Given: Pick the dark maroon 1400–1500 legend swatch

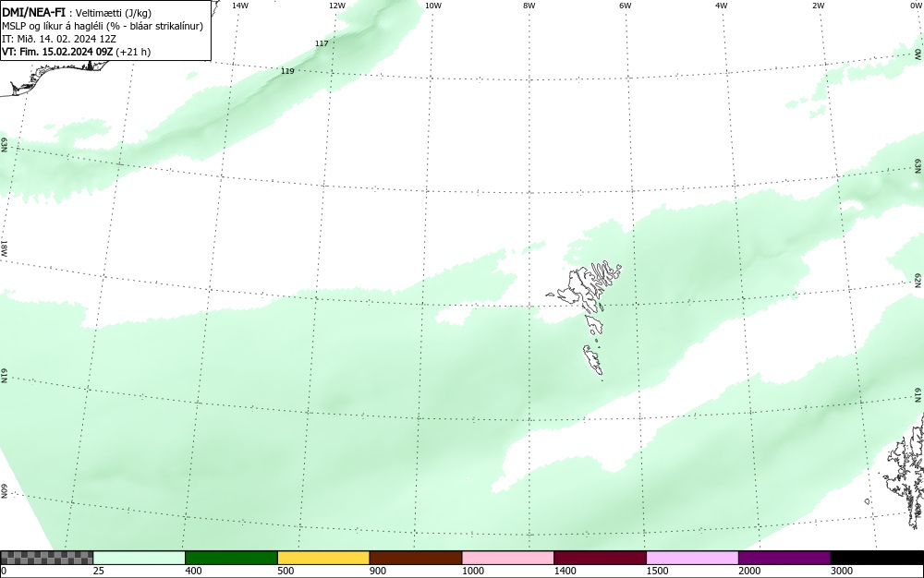Looking at the screenshot, I should point(600,558).
